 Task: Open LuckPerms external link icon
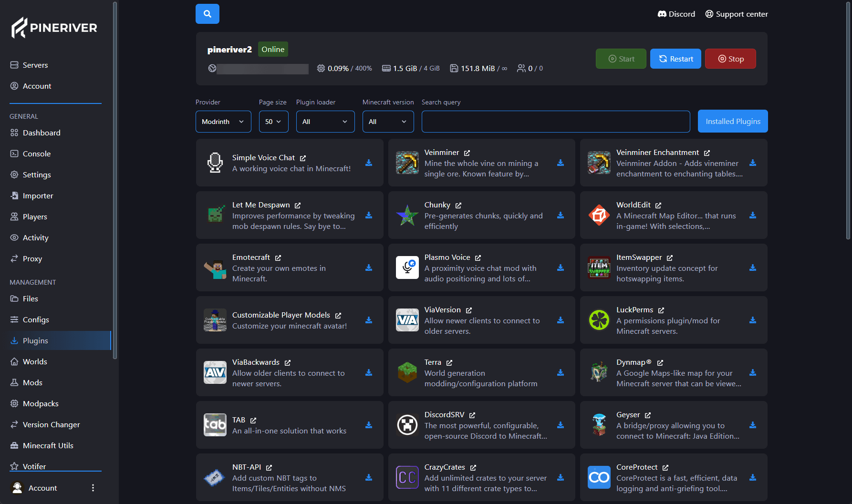pyautogui.click(x=661, y=310)
